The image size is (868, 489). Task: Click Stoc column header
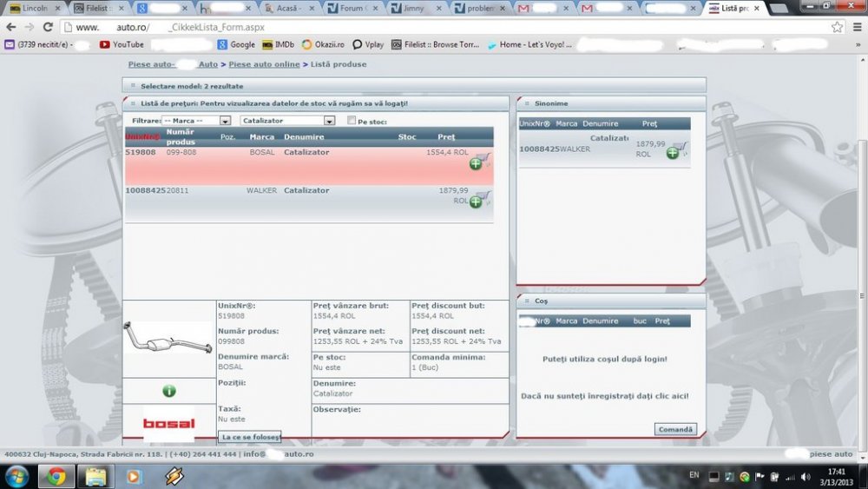(407, 136)
